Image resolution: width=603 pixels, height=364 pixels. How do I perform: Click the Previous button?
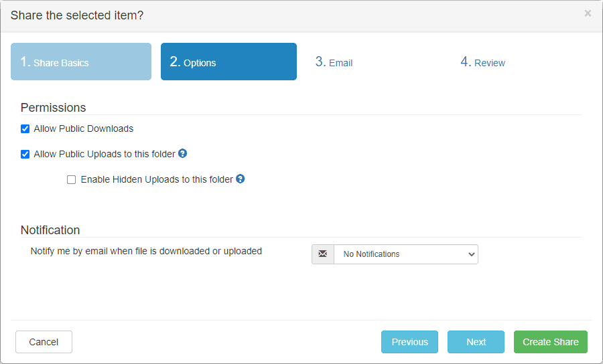409,342
